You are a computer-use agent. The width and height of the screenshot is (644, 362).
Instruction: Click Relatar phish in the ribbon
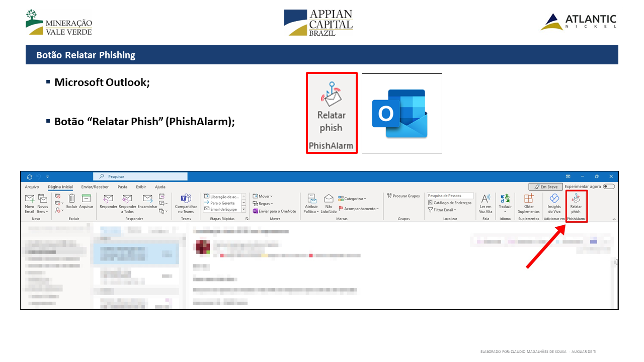click(576, 204)
